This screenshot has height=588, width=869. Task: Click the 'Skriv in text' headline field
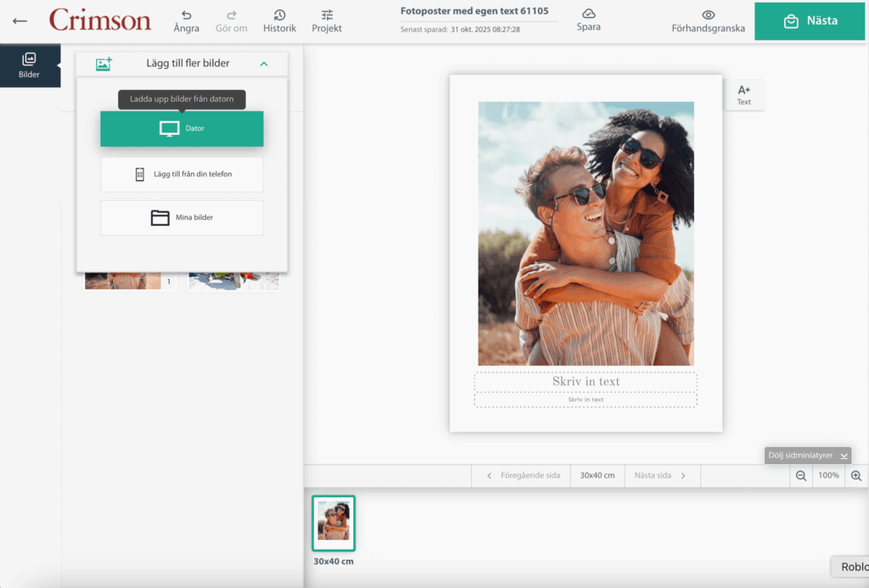[x=586, y=382]
